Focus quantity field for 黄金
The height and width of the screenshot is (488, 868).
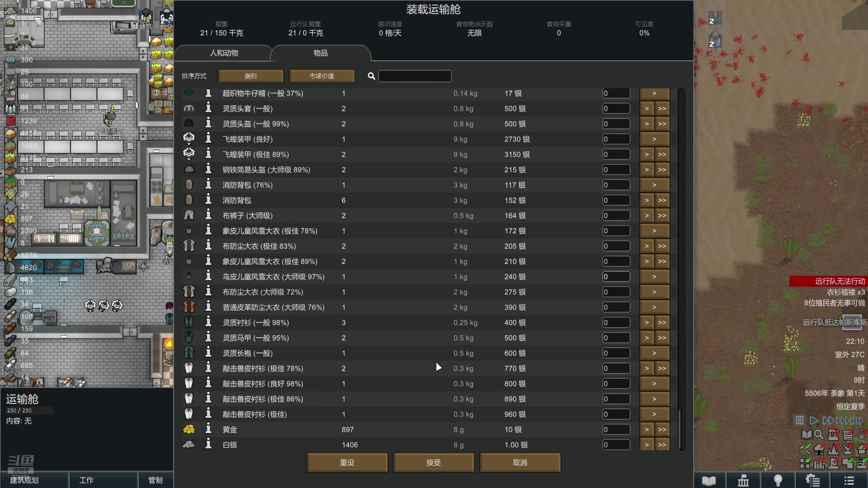pyautogui.click(x=616, y=429)
